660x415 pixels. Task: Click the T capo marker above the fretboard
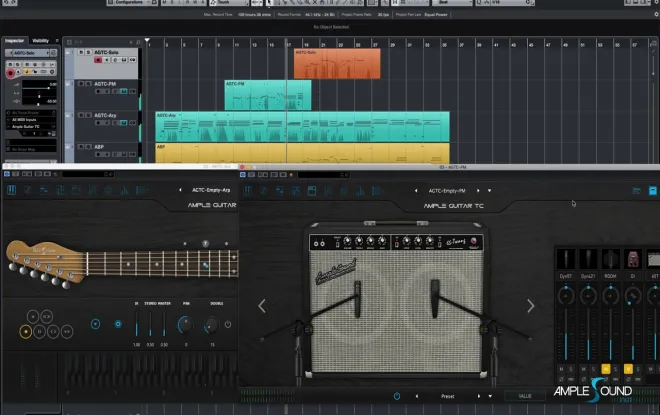205,244
